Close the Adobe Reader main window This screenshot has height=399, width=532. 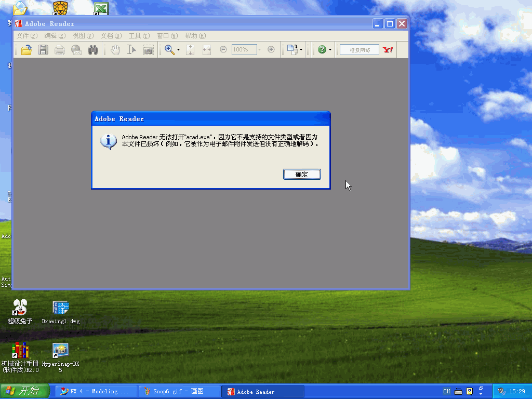coord(402,24)
